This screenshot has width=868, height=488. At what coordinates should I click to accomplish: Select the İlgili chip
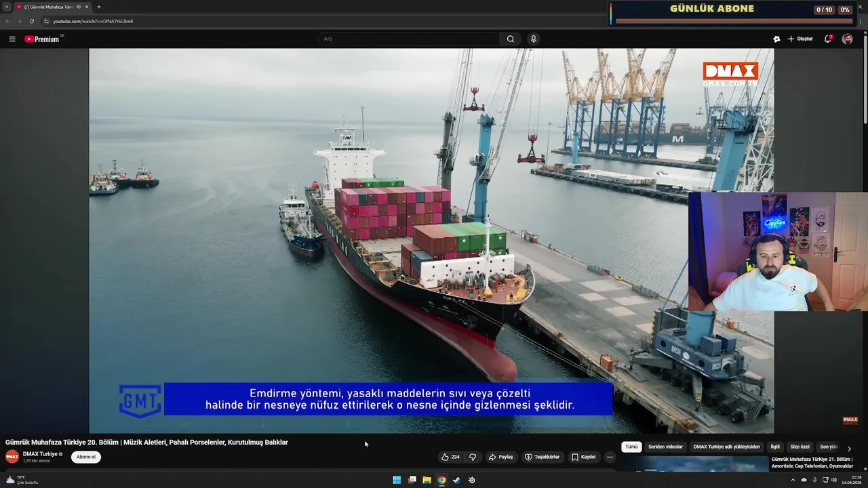click(x=775, y=447)
